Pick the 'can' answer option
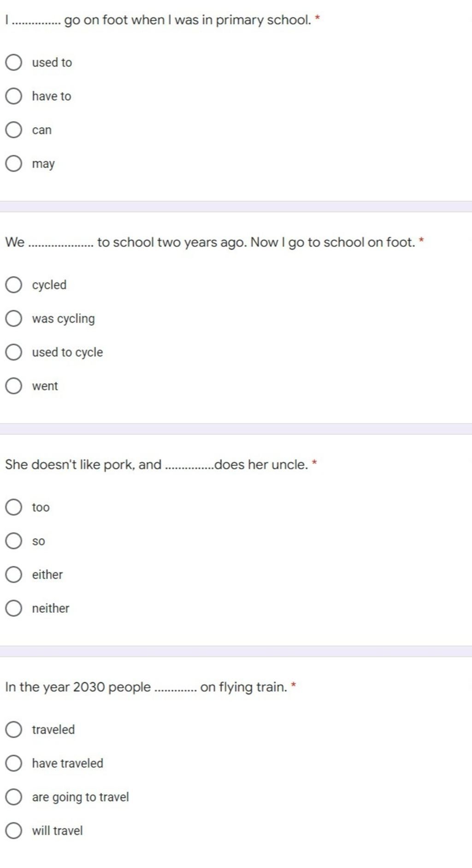Viewport: 472px width, 868px height. click(x=14, y=129)
